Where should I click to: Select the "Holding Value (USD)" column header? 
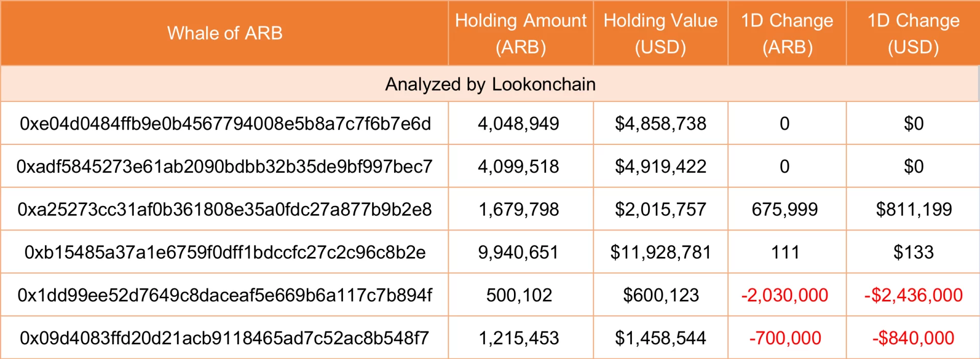click(660, 33)
